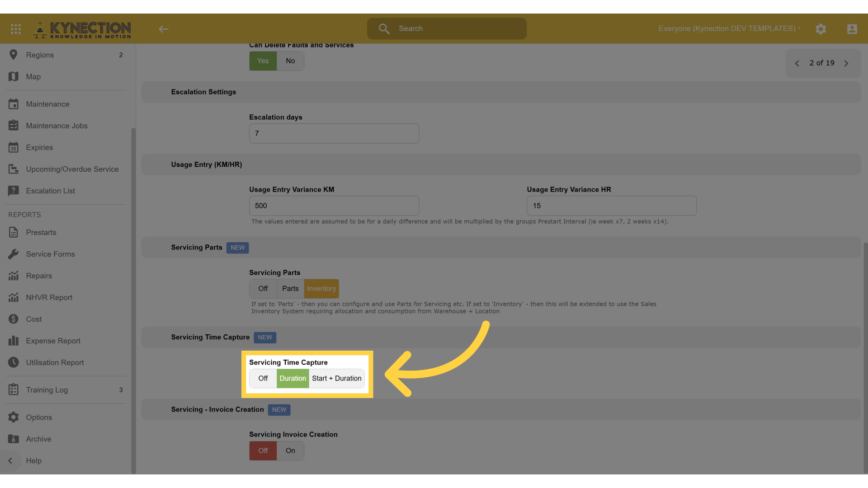Screen dimensions: 868x488
Task: Click the Utilisation Report clock icon
Action: 14,362
